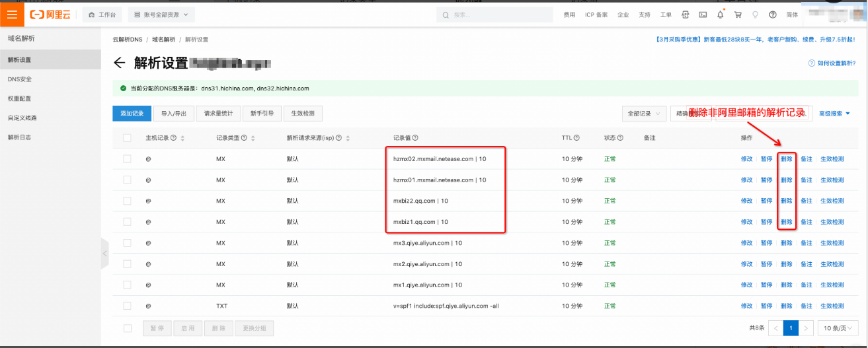Image resolution: width=868 pixels, height=348 pixels.
Task: Click 备注 for the TXT record
Action: coord(806,306)
